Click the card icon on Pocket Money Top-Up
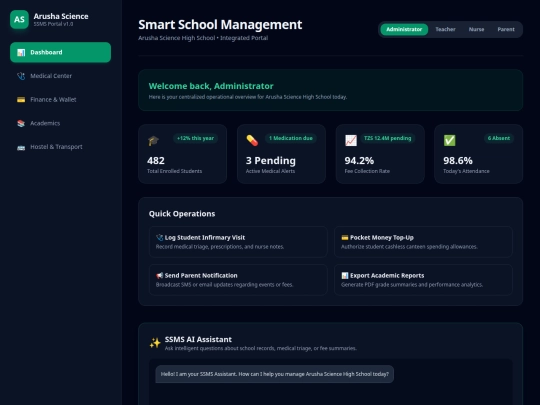This screenshot has height=405, width=540. 345,238
